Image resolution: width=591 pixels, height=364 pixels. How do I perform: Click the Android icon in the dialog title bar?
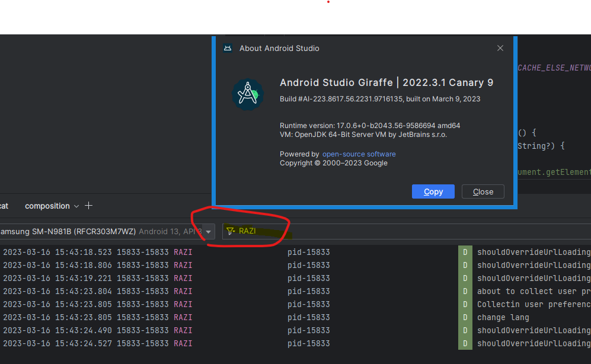point(228,48)
